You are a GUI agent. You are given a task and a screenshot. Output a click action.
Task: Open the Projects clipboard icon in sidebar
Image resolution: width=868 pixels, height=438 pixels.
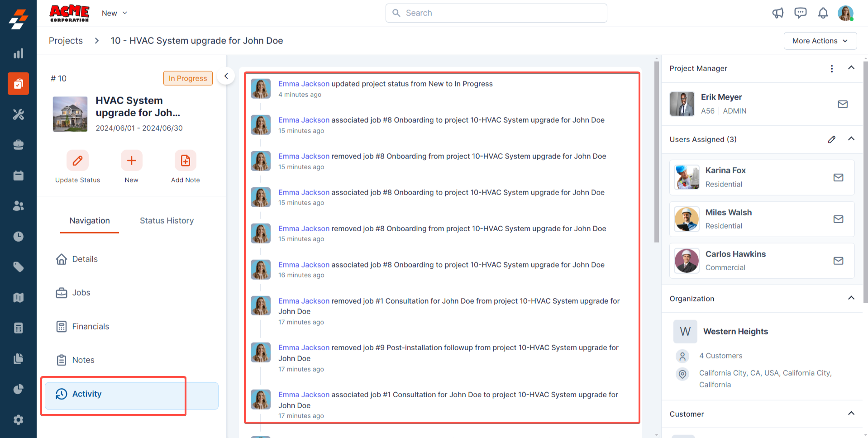coord(18,84)
